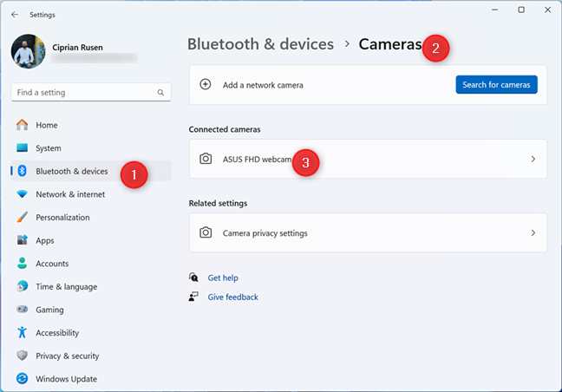Screen dimensions: 562x392
Task: Click the System monitor icon
Action: point(23,147)
